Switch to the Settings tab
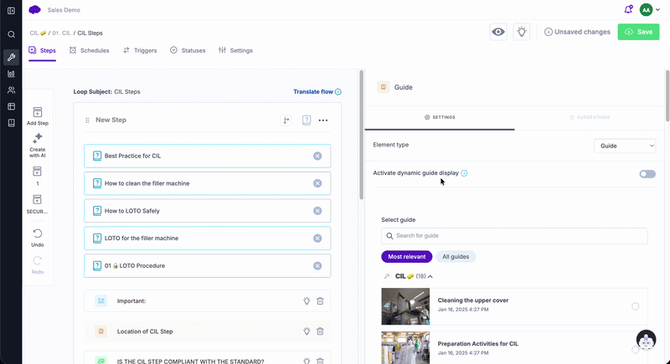Screen dimensions: 670x364 [235, 50]
